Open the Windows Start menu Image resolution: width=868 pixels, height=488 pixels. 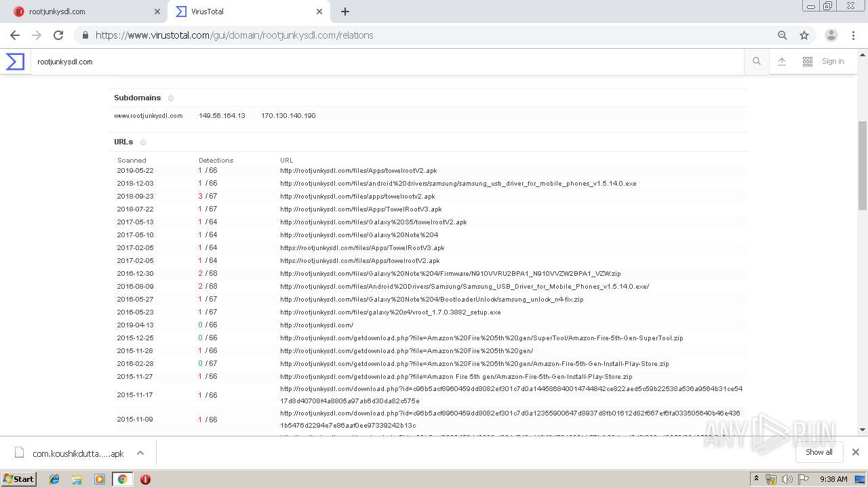[x=19, y=479]
